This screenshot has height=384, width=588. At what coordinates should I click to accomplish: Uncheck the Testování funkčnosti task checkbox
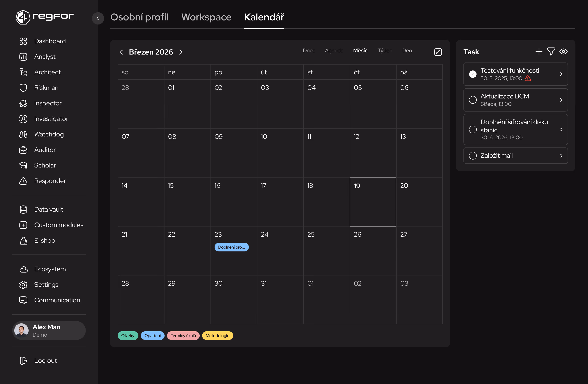click(x=473, y=74)
